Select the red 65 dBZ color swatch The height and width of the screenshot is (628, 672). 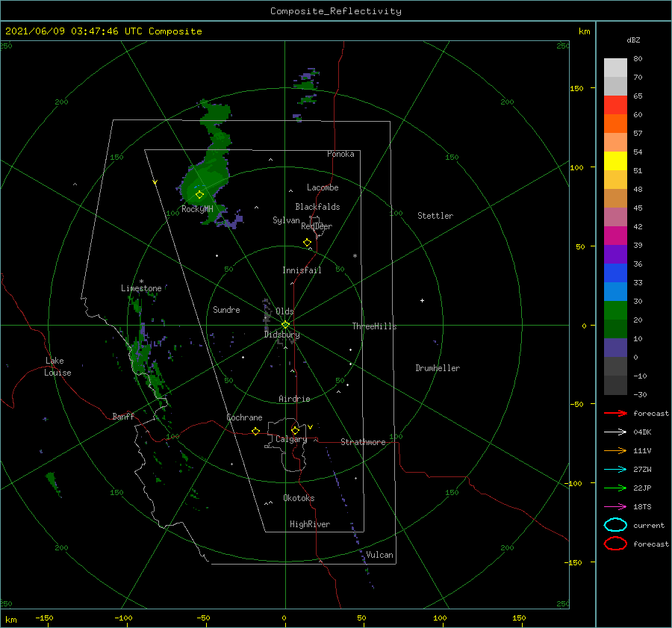pos(615,105)
